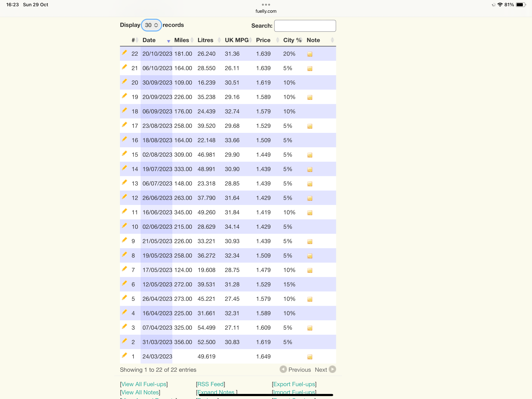The width and height of the screenshot is (532, 399).
Task: Edit fuel-up 22 with pencil icon
Action: point(124,52)
